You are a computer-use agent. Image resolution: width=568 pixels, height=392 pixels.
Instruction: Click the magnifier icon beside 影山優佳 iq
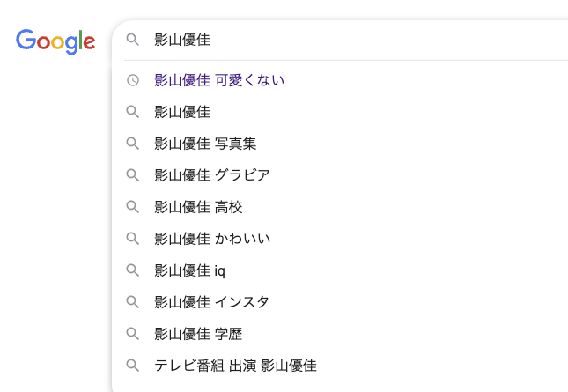[x=133, y=270]
